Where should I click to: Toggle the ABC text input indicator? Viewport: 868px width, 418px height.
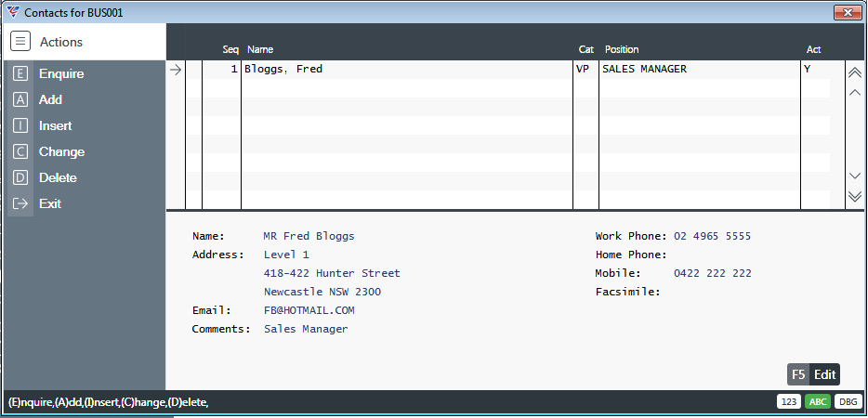pyautogui.click(x=817, y=402)
